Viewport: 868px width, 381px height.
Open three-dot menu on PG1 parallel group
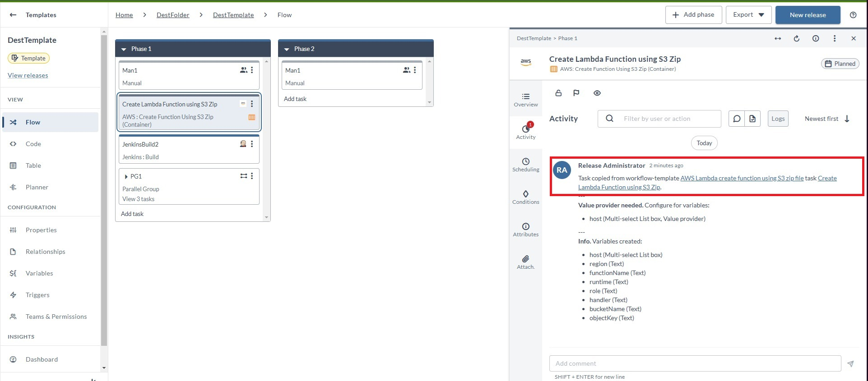252,176
